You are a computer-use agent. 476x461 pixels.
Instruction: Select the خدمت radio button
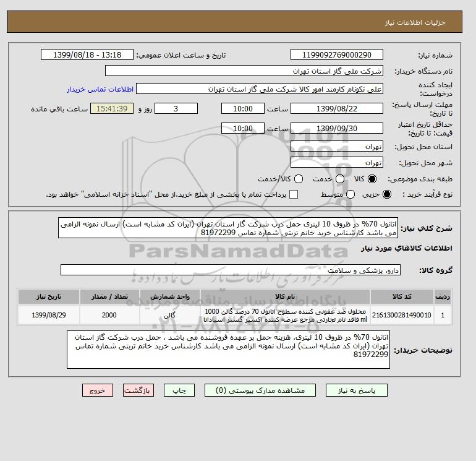click(x=340, y=179)
